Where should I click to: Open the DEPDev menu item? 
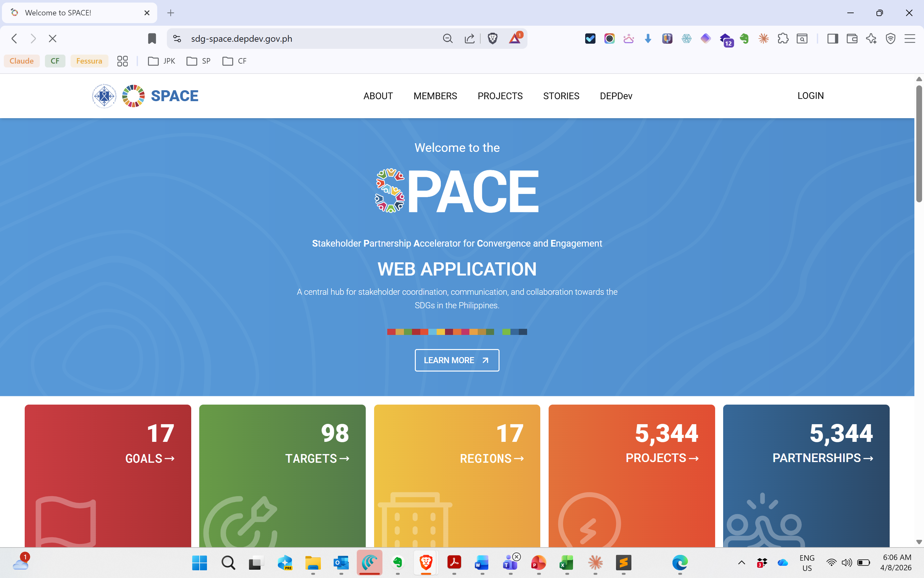click(x=616, y=96)
